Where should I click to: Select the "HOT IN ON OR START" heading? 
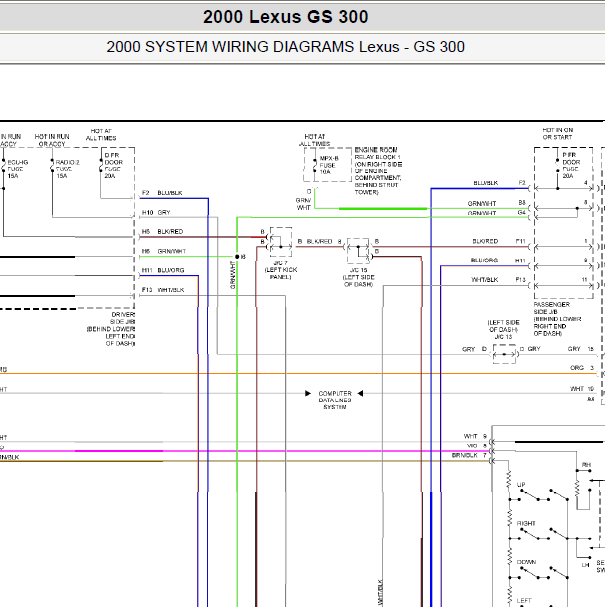[x=557, y=134]
